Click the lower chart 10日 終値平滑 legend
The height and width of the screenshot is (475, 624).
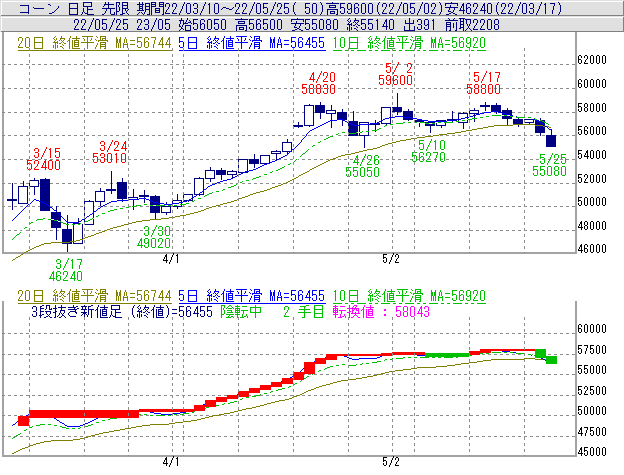[409, 296]
